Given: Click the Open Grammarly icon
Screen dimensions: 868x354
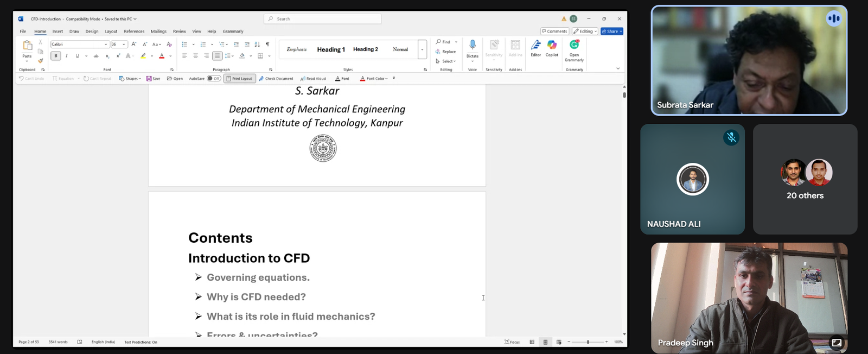Looking at the screenshot, I should pyautogui.click(x=574, y=46).
